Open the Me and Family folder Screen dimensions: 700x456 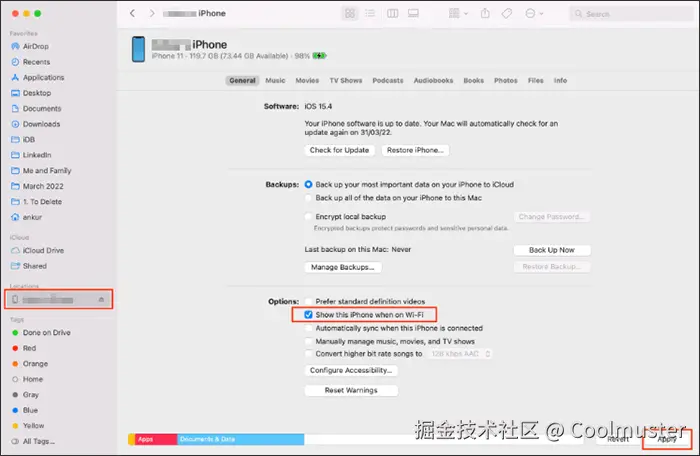click(41, 171)
